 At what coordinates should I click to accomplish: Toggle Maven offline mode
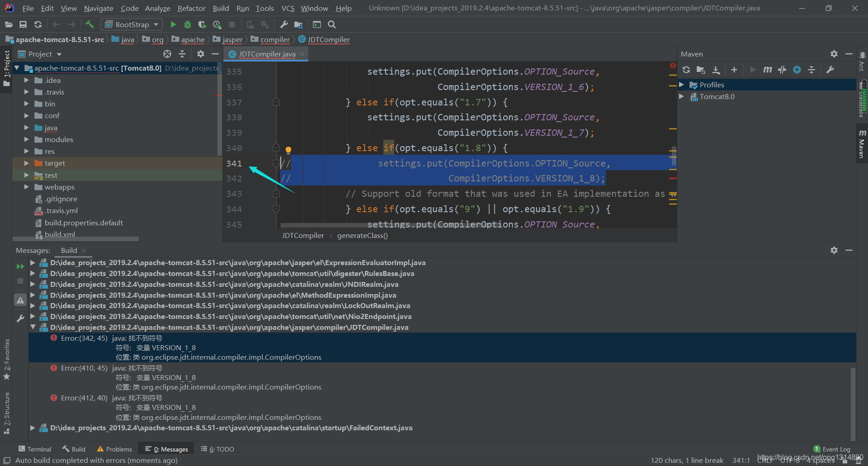(x=782, y=70)
